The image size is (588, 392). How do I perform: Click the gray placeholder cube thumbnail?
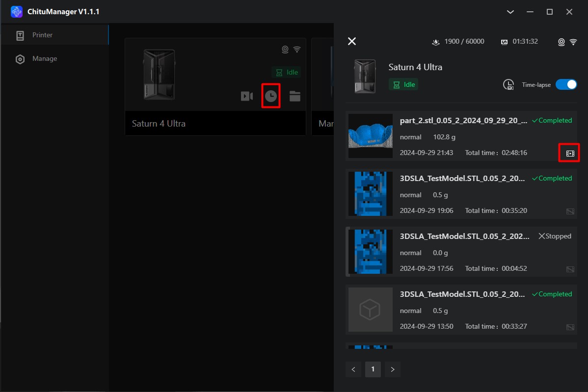click(371, 310)
